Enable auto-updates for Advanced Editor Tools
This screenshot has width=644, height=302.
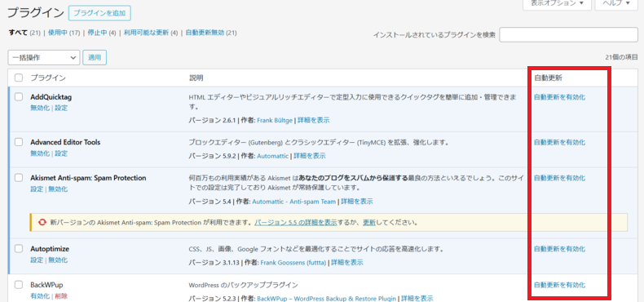(559, 142)
